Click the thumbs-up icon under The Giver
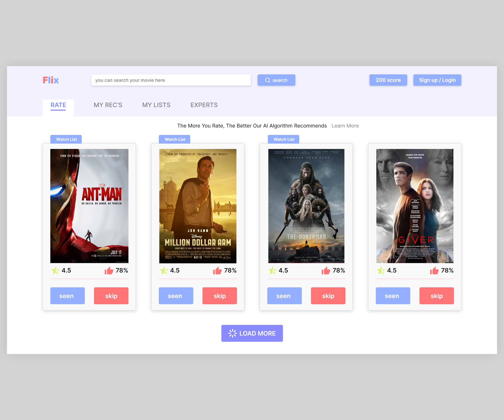The height and width of the screenshot is (420, 504). click(x=434, y=270)
